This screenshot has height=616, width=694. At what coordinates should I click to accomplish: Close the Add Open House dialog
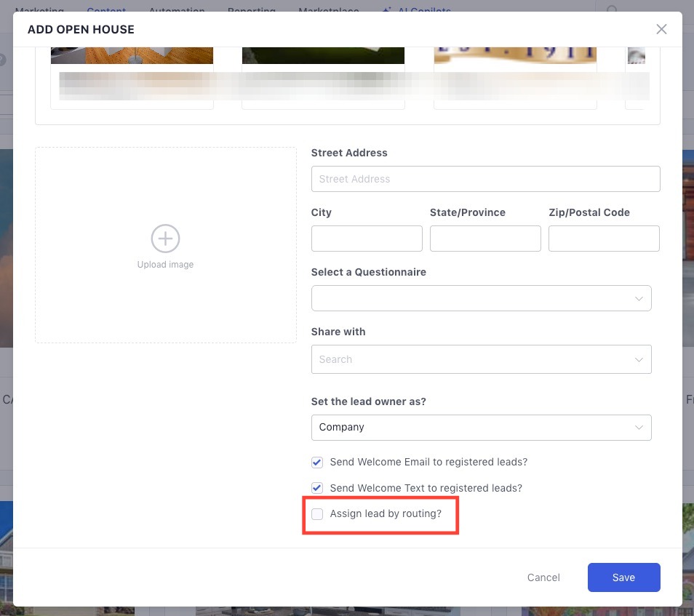[661, 29]
